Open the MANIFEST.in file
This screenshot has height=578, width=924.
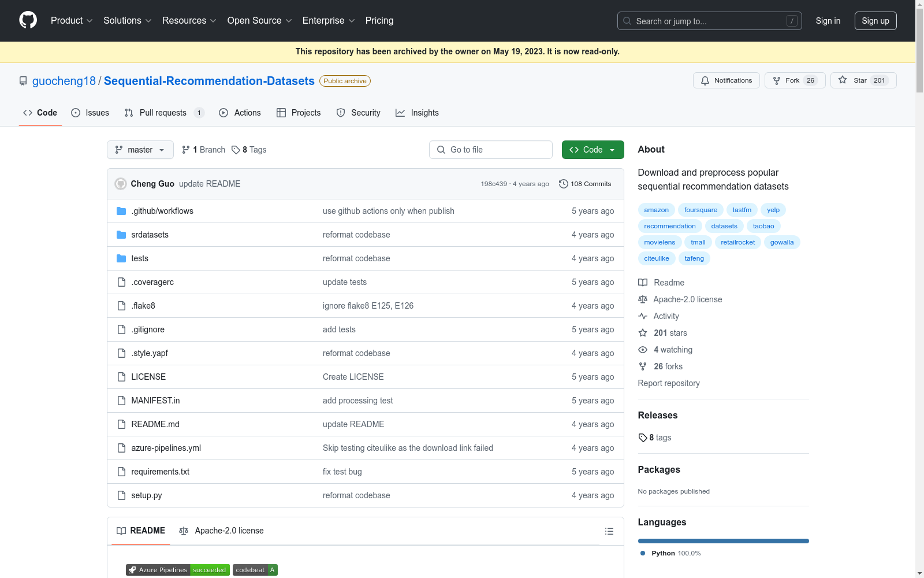click(155, 401)
